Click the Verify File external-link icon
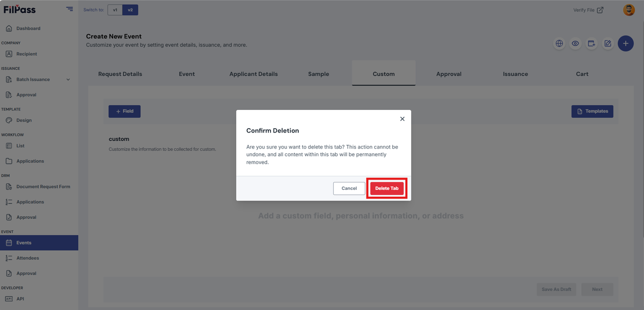The height and width of the screenshot is (310, 644). click(601, 10)
